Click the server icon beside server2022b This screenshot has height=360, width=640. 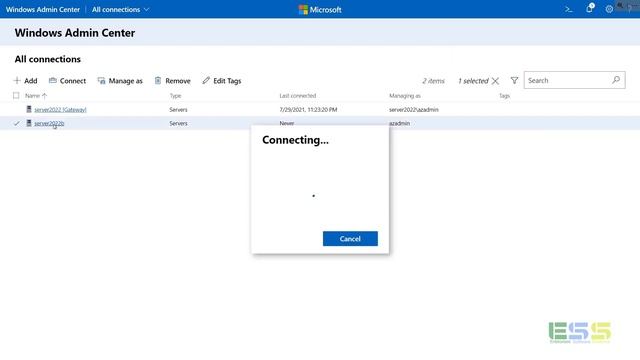(x=29, y=123)
